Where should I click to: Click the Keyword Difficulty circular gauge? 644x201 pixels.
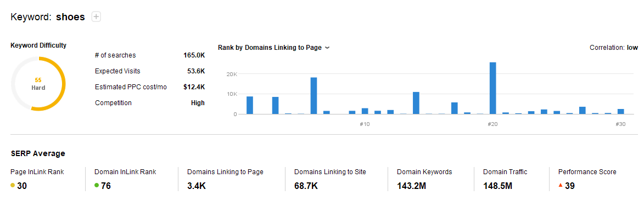(38, 84)
